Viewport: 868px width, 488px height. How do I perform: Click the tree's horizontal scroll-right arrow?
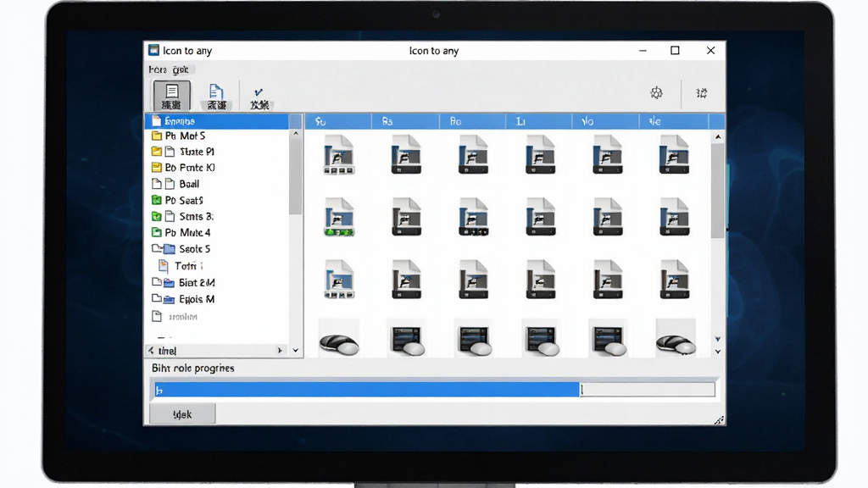point(280,350)
